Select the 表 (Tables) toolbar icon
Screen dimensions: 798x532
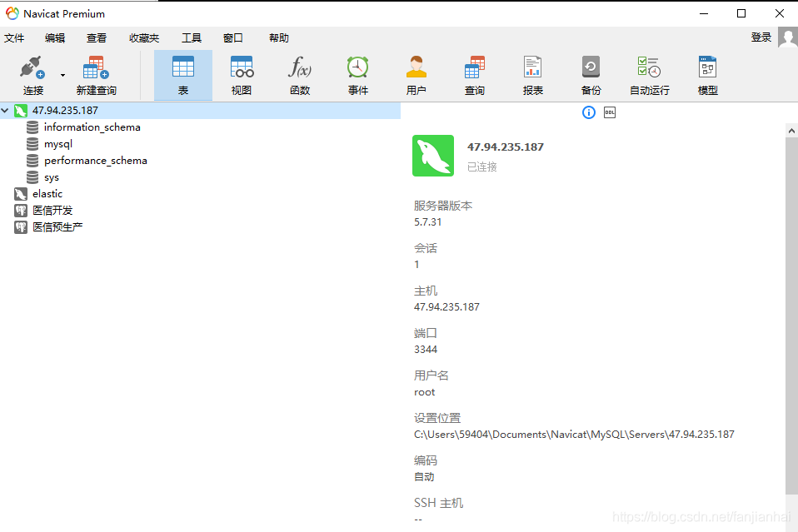[x=182, y=73]
